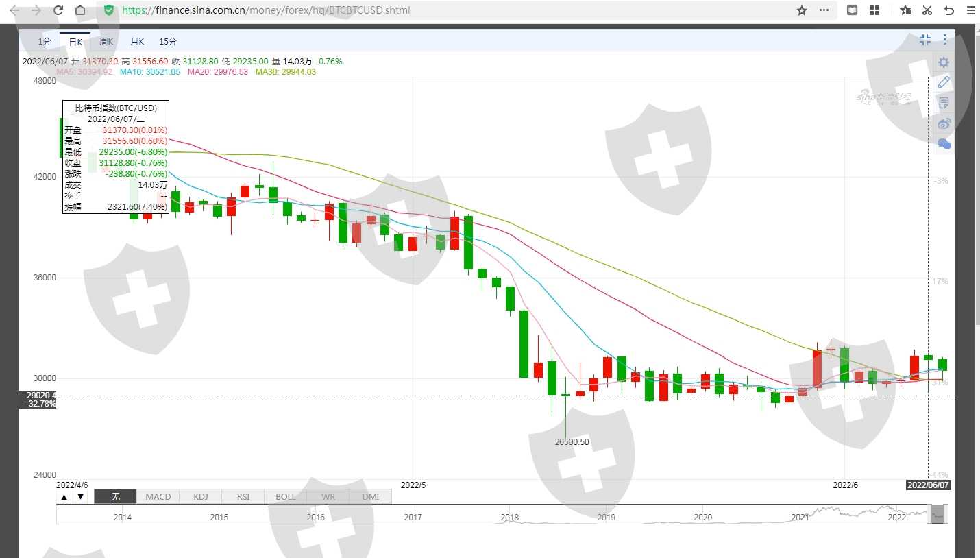Click the 48000 y-axis price label
This screenshot has height=558, width=980.
click(x=45, y=81)
